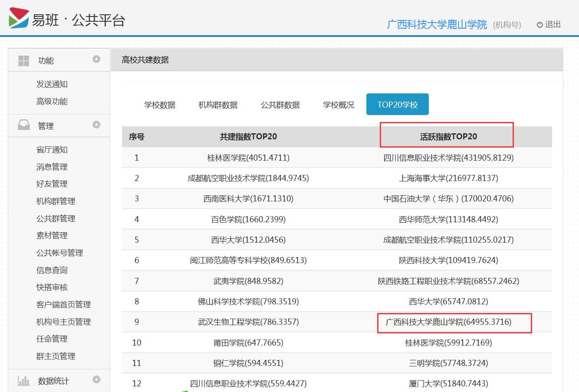Switch to the 公共群数据 tab

pos(280,105)
